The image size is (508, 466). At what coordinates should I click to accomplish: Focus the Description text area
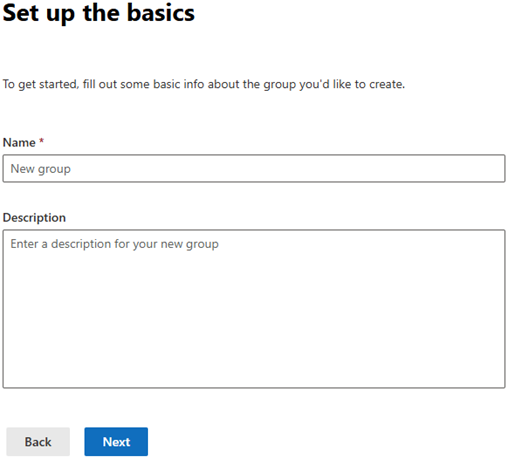pyautogui.click(x=254, y=309)
